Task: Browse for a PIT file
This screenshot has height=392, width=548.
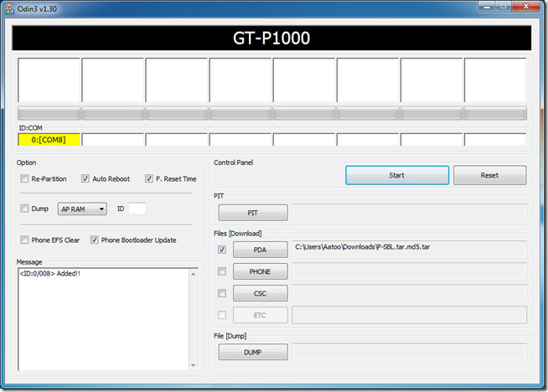Action: click(253, 213)
